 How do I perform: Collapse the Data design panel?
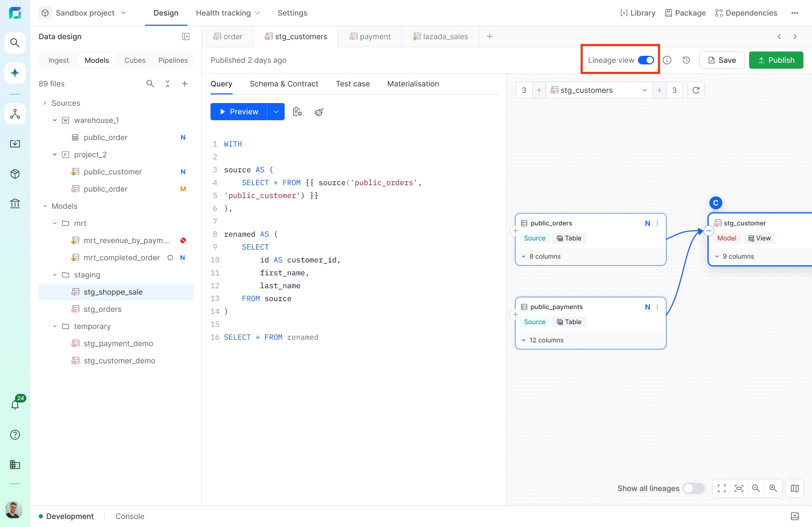pyautogui.click(x=186, y=36)
